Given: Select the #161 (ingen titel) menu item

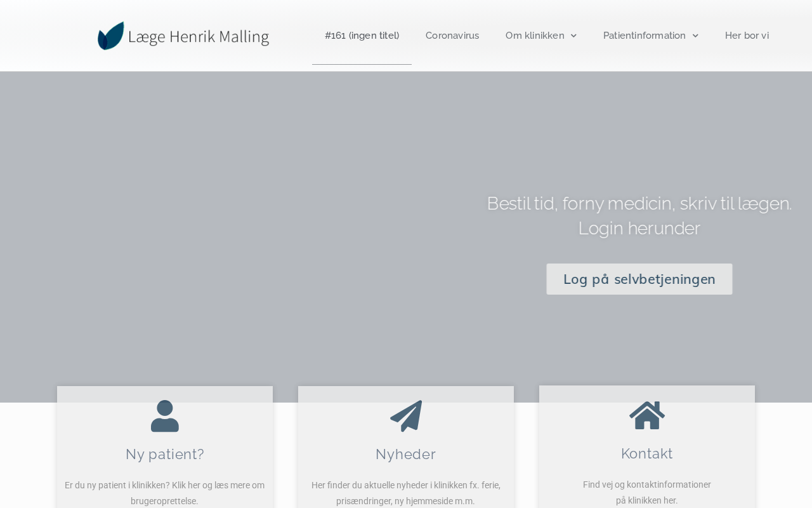Looking at the screenshot, I should pyautogui.click(x=362, y=36).
